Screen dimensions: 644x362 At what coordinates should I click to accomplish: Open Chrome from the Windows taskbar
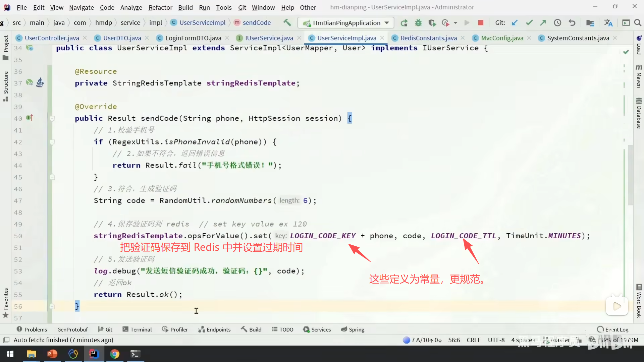[x=115, y=354]
